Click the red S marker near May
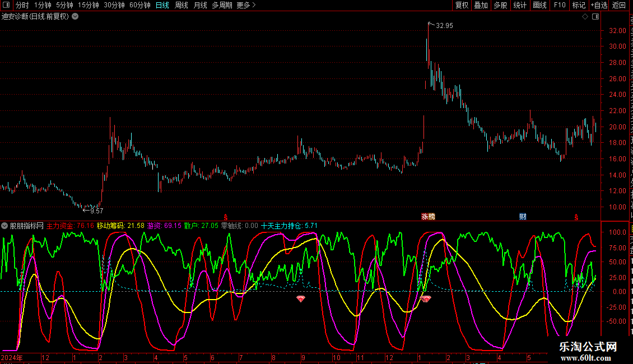The width and height of the screenshot is (633, 364). [x=576, y=217]
